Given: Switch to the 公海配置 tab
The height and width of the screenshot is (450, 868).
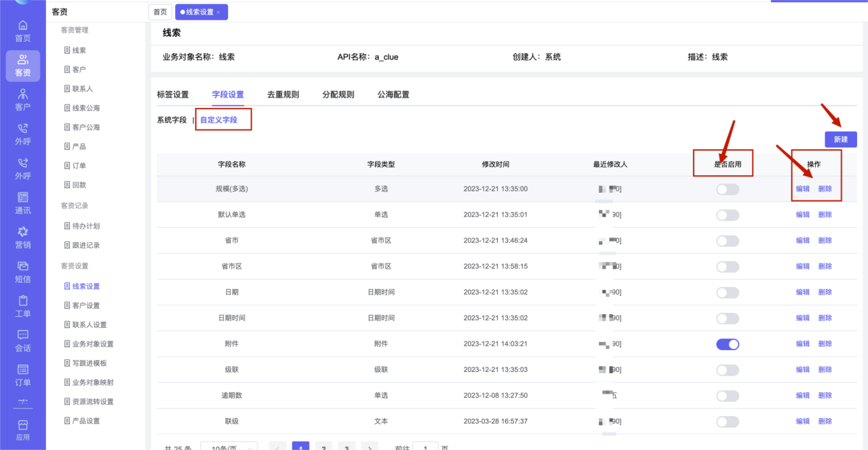Looking at the screenshot, I should click(393, 94).
